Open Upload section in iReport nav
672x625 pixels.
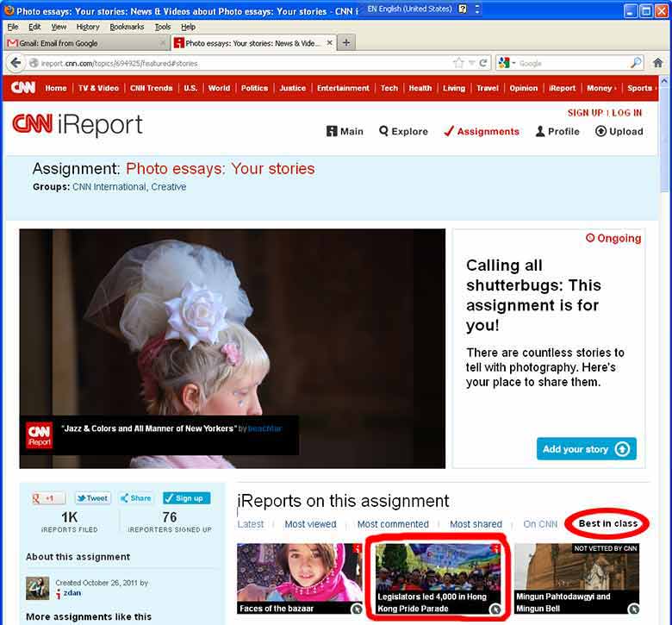tap(619, 131)
